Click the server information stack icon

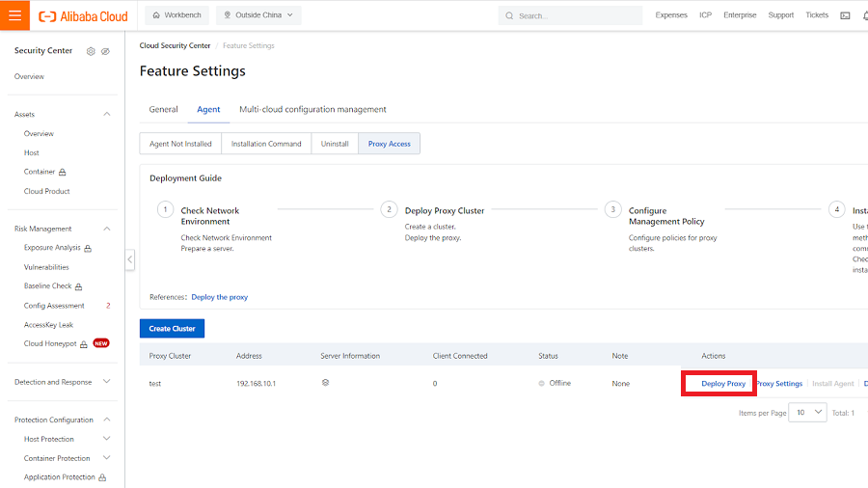pyautogui.click(x=326, y=383)
